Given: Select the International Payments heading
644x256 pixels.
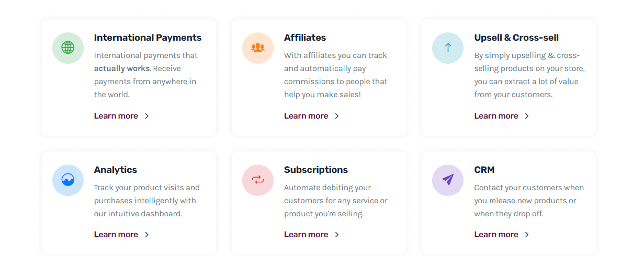Looking at the screenshot, I should click(148, 38).
